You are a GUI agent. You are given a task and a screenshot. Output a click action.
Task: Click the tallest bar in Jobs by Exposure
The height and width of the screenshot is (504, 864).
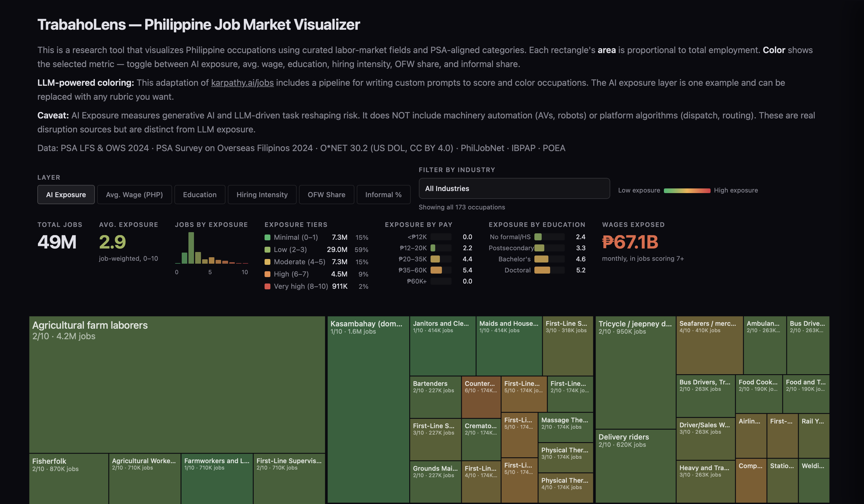[191, 248]
